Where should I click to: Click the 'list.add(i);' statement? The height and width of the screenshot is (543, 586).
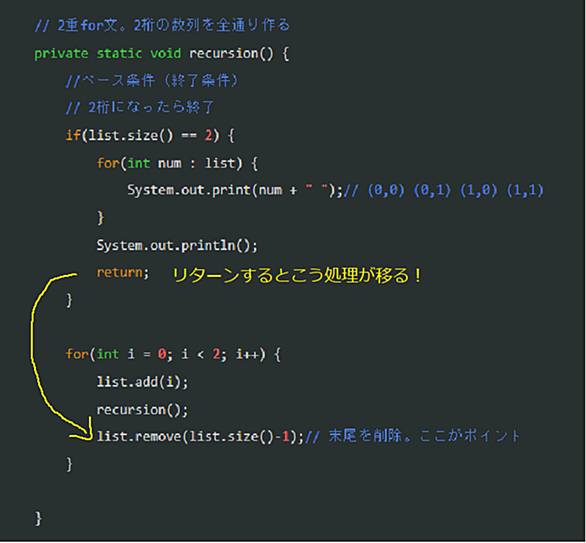[142, 382]
